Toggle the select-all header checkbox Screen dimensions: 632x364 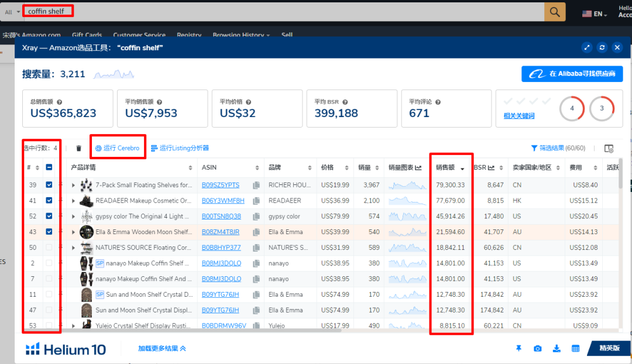click(49, 167)
